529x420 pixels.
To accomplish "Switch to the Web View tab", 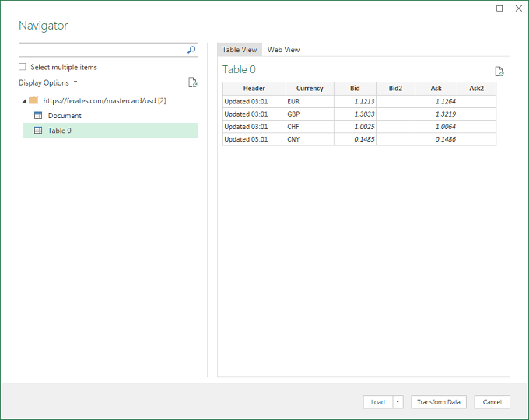I will tap(283, 50).
